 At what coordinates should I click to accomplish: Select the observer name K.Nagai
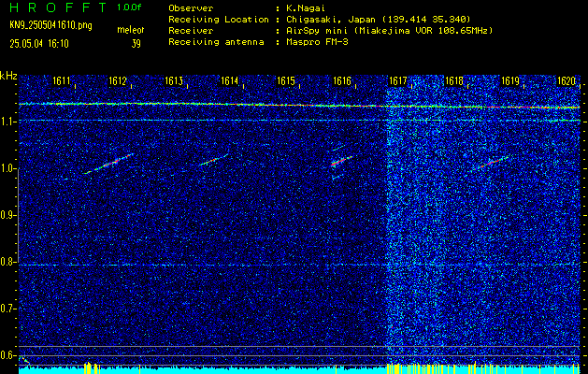306,7
